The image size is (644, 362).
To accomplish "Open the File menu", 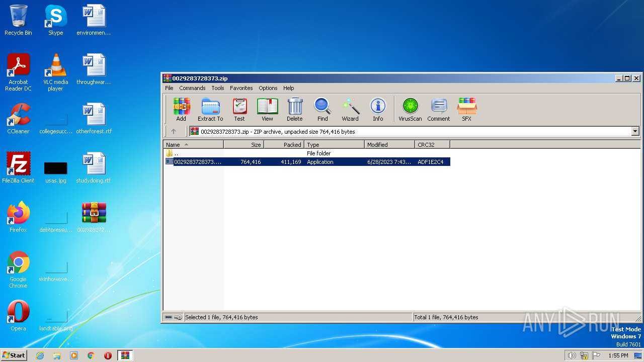I will [x=169, y=88].
